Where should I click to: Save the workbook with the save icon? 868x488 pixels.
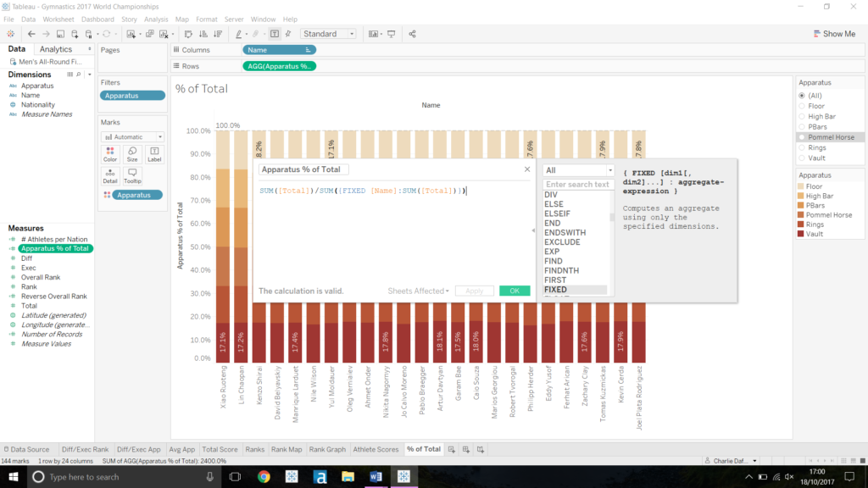pos(60,34)
